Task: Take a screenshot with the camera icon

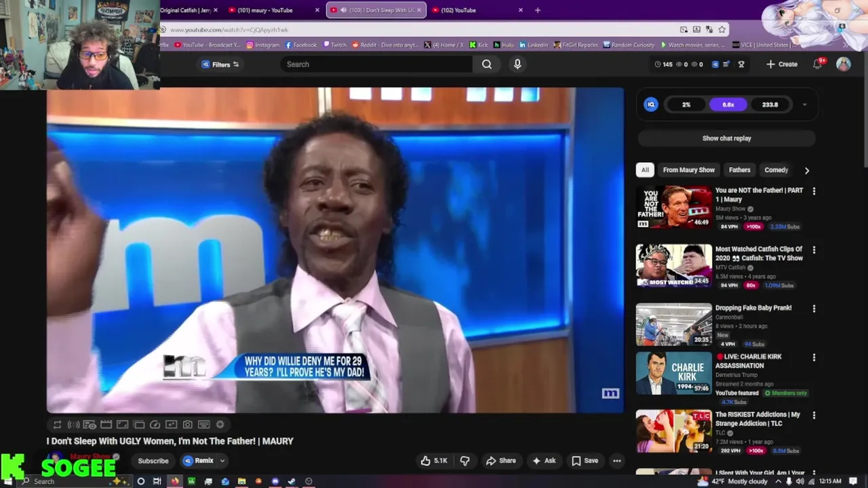Action: [x=187, y=425]
